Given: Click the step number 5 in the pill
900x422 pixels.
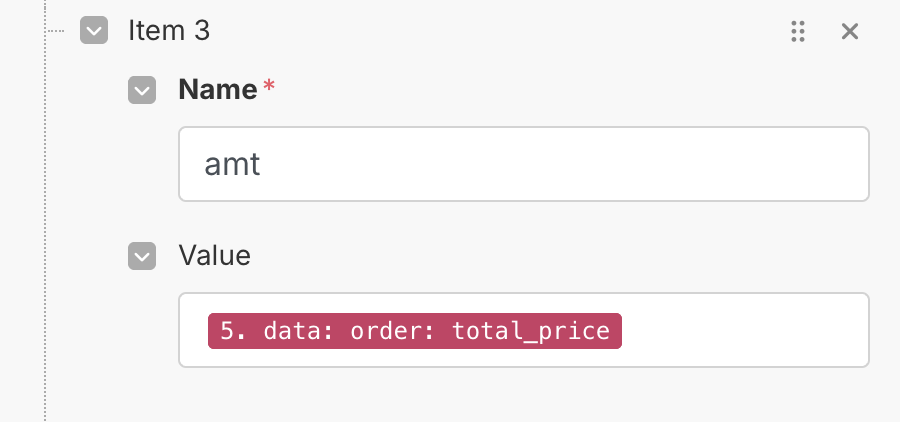Looking at the screenshot, I should (x=227, y=331).
